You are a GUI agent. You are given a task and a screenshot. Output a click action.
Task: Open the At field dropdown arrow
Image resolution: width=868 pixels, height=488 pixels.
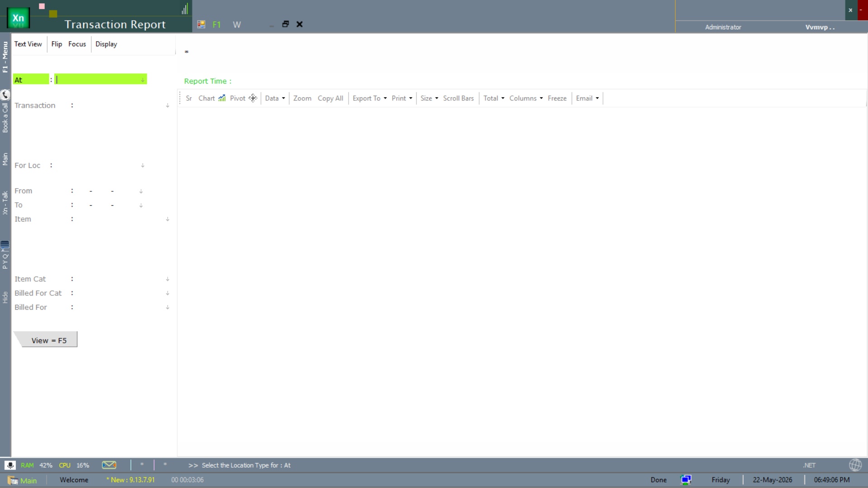click(142, 80)
